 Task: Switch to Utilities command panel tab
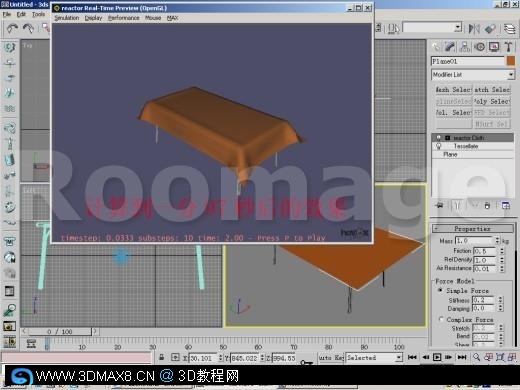(509, 47)
